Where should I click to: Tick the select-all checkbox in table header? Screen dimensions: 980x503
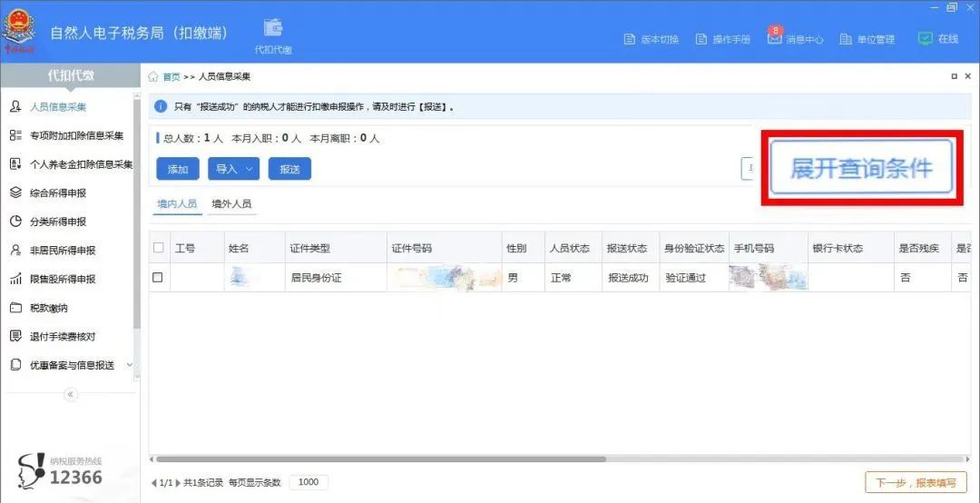[159, 248]
